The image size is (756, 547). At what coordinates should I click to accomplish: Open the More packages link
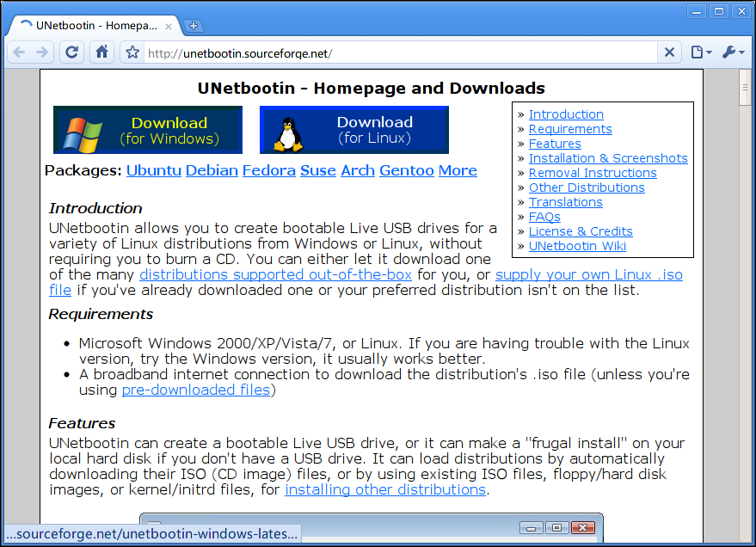[458, 170]
